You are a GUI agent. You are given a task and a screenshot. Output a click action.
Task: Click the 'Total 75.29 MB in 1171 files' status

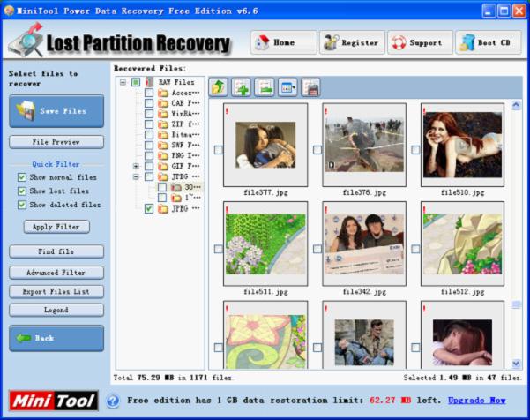tap(173, 378)
